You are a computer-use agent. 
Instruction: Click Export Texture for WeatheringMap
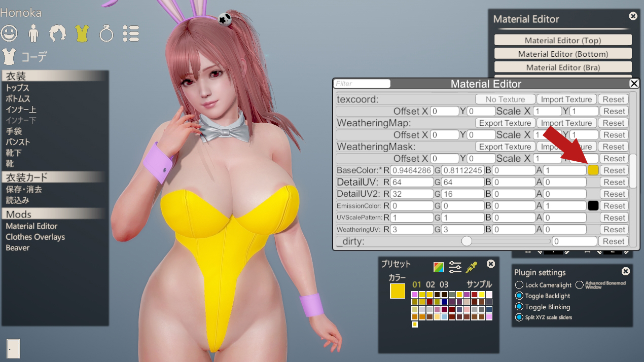click(x=505, y=123)
